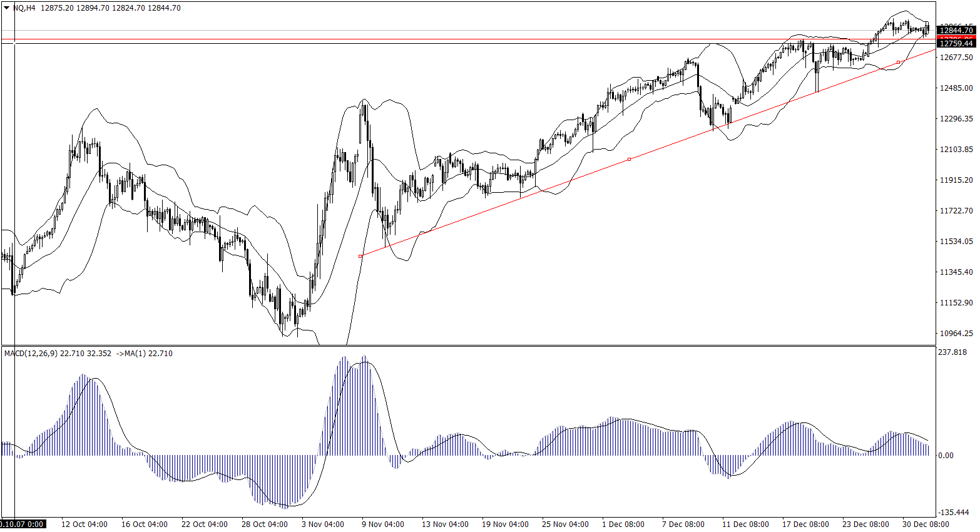Click the 12 Oct 04:00 time axis label

click(84, 524)
